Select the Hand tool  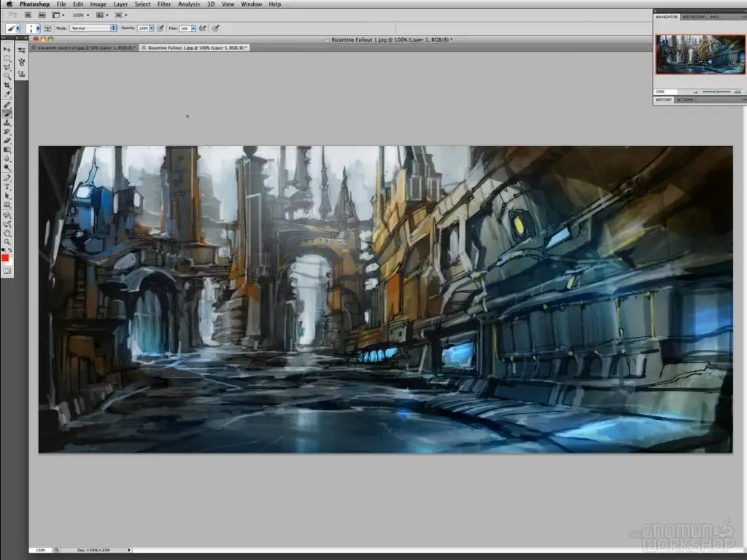coord(7,233)
